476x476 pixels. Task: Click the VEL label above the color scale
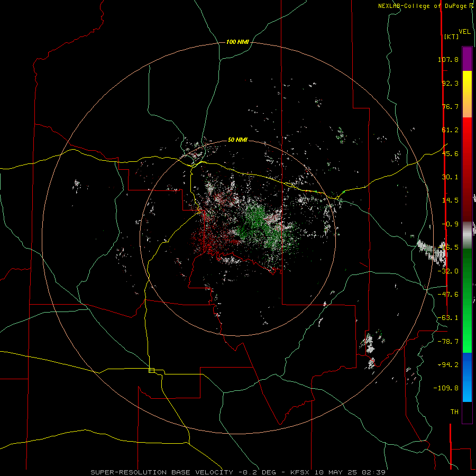coord(464,32)
